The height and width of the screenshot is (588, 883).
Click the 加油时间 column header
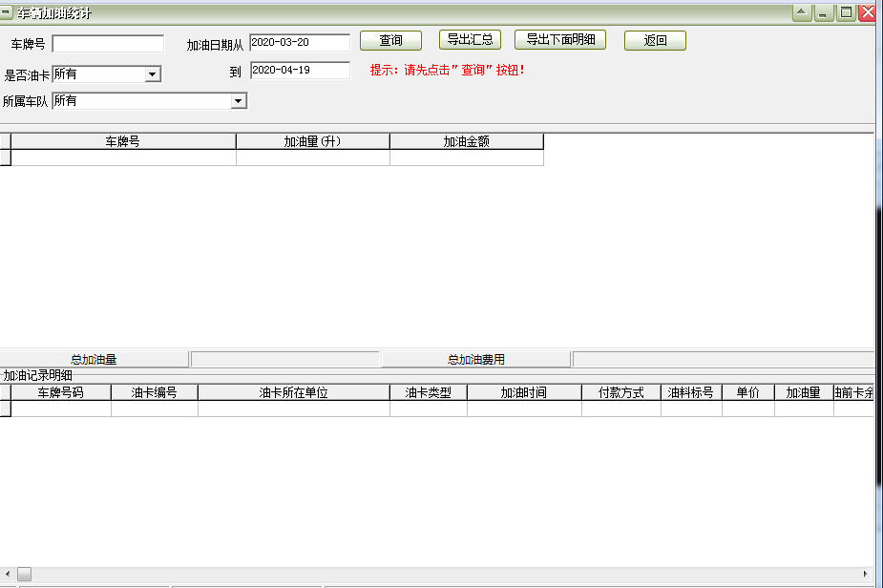pos(524,392)
